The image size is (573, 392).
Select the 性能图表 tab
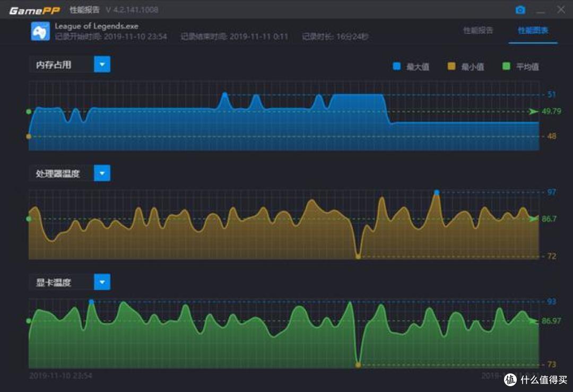coord(533,30)
